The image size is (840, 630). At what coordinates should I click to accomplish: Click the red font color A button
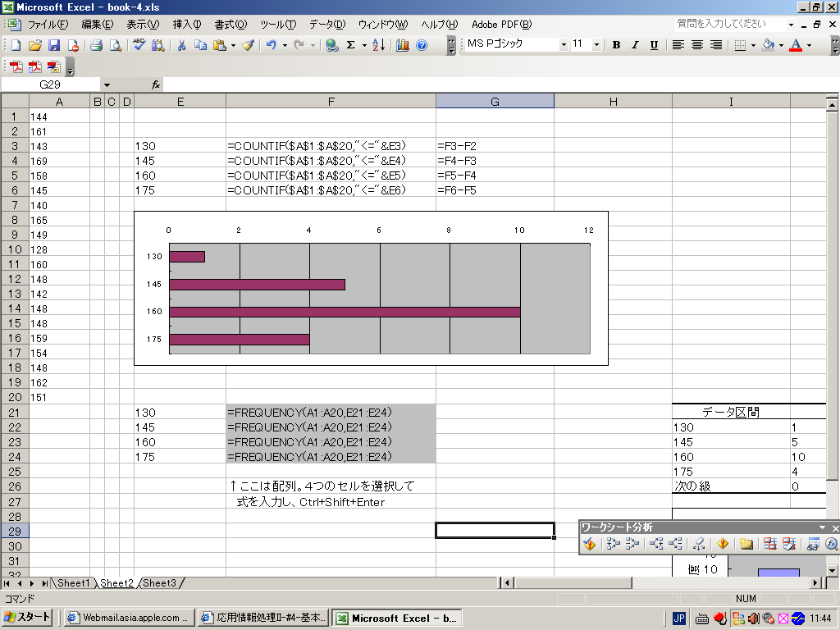click(795, 45)
